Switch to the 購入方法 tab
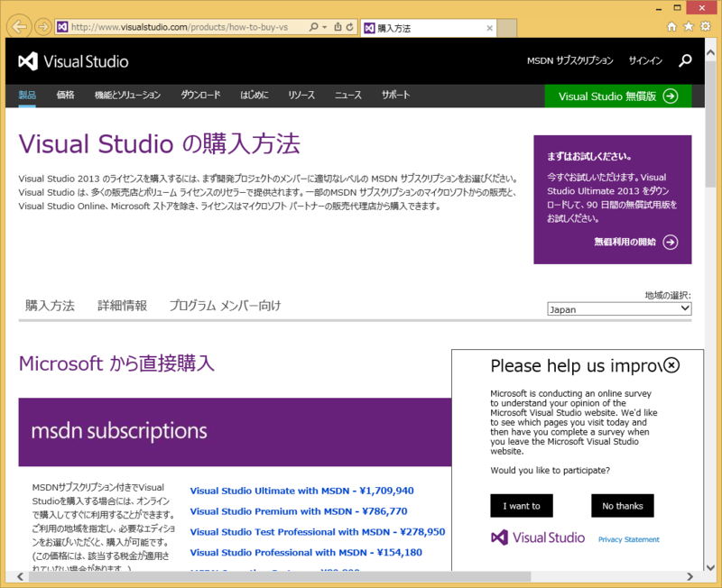The width and height of the screenshot is (722, 588). pyautogui.click(x=50, y=306)
